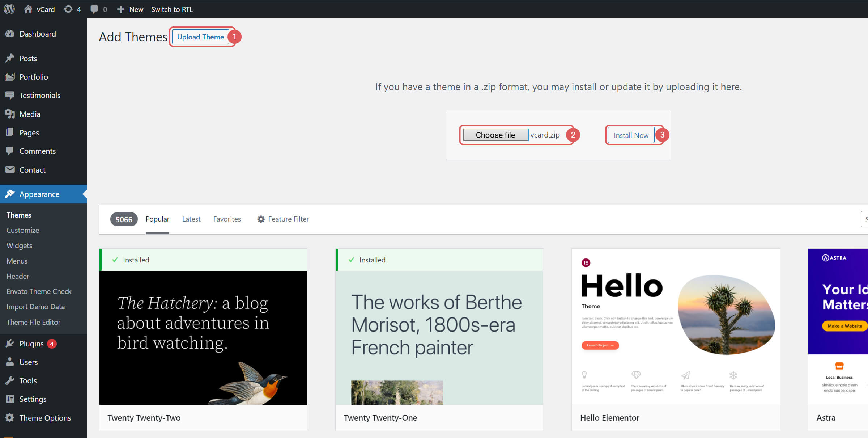Open Theme Options sidebar menu
868x438 pixels.
pos(45,418)
